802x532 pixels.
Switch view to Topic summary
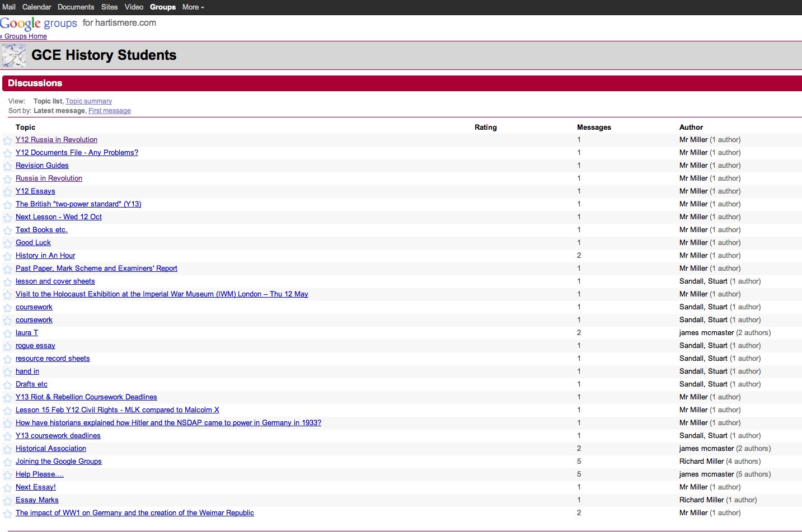click(88, 101)
